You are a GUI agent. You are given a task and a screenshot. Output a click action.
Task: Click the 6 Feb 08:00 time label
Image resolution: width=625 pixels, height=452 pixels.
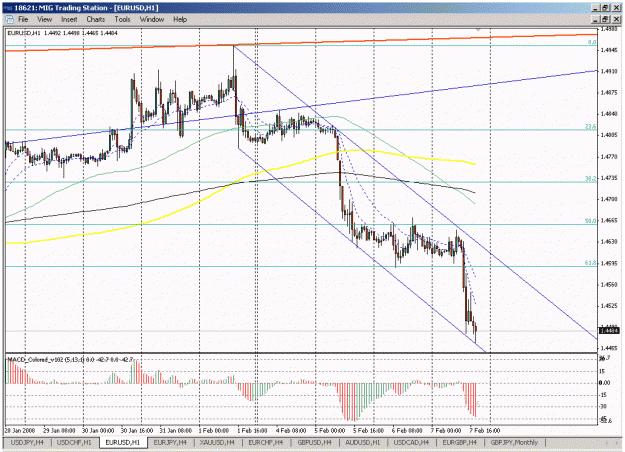click(407, 430)
